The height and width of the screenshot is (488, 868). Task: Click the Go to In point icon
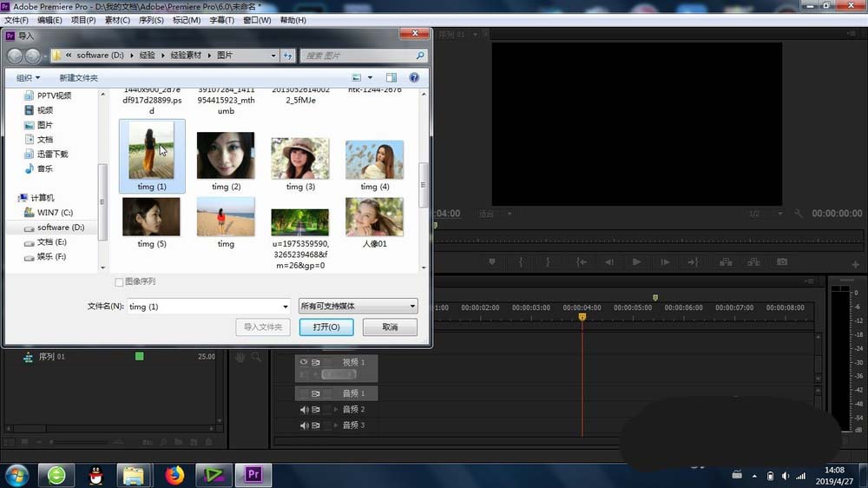(x=582, y=262)
